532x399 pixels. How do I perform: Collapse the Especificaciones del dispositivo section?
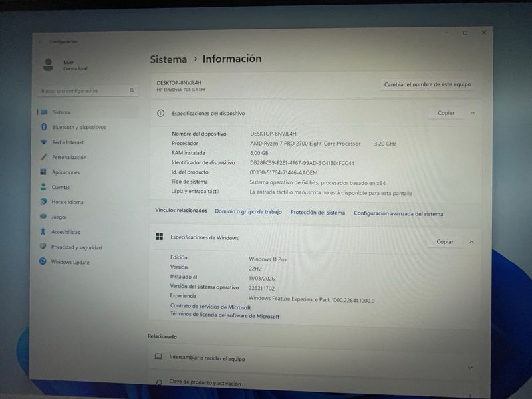473,113
